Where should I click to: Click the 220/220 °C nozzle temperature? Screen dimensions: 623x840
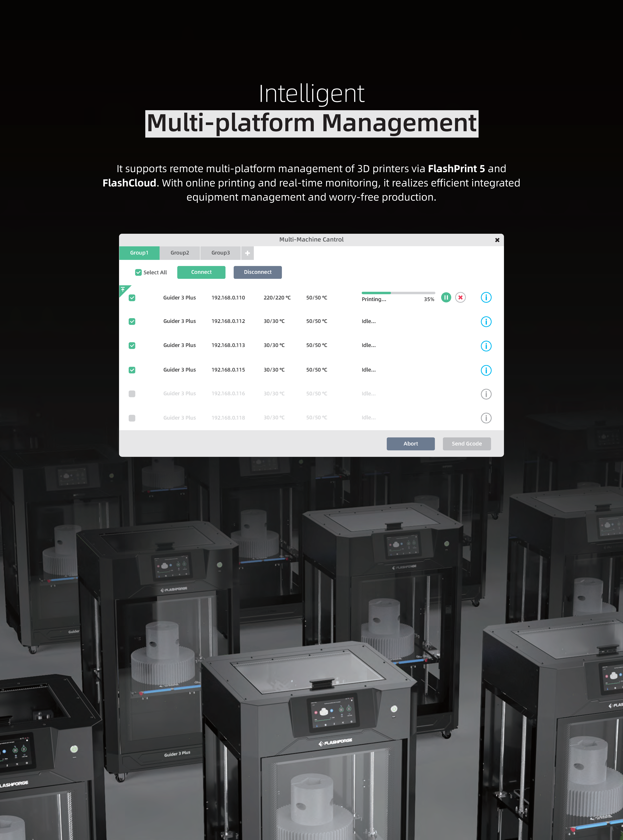277,298
